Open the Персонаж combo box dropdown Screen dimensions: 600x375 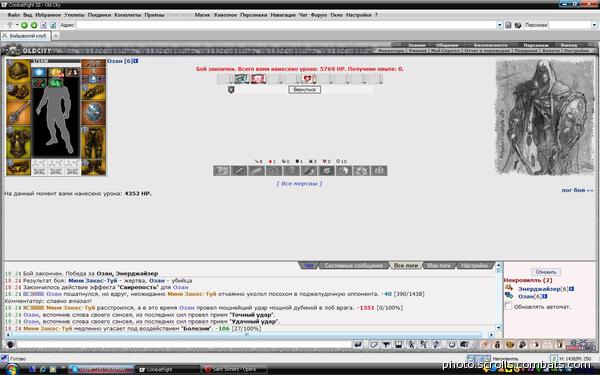tap(594, 25)
